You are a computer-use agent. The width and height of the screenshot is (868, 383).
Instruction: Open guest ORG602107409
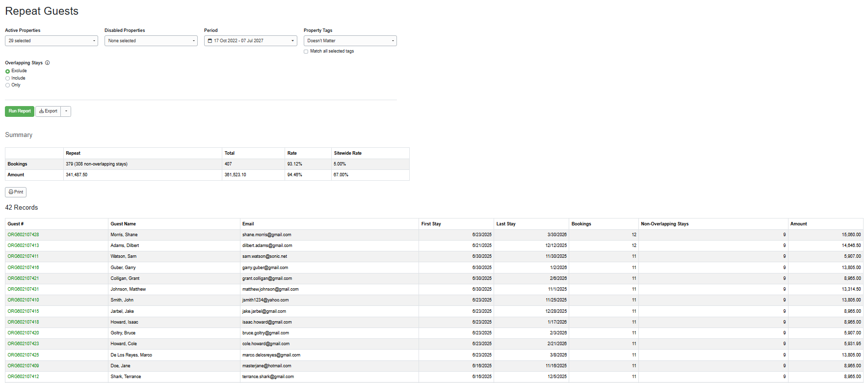(x=23, y=366)
